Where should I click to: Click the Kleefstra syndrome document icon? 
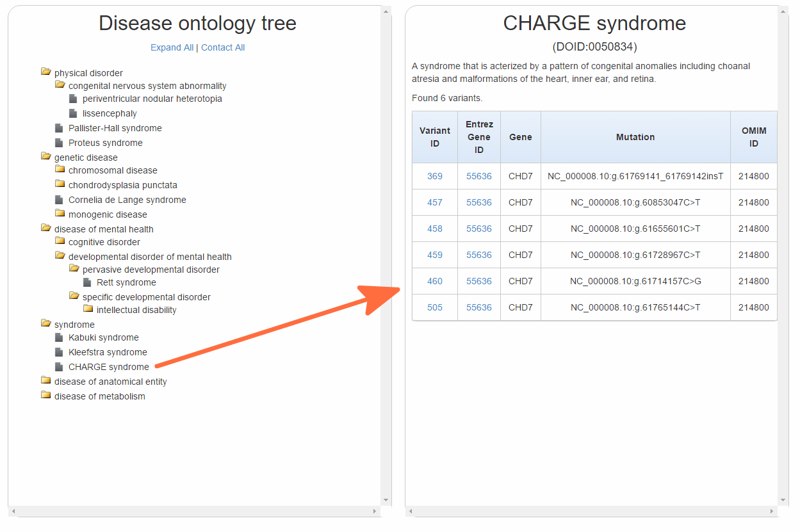59,352
